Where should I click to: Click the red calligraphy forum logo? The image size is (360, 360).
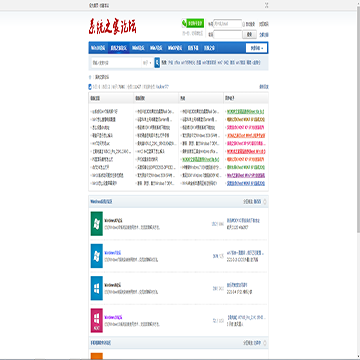[112, 26]
